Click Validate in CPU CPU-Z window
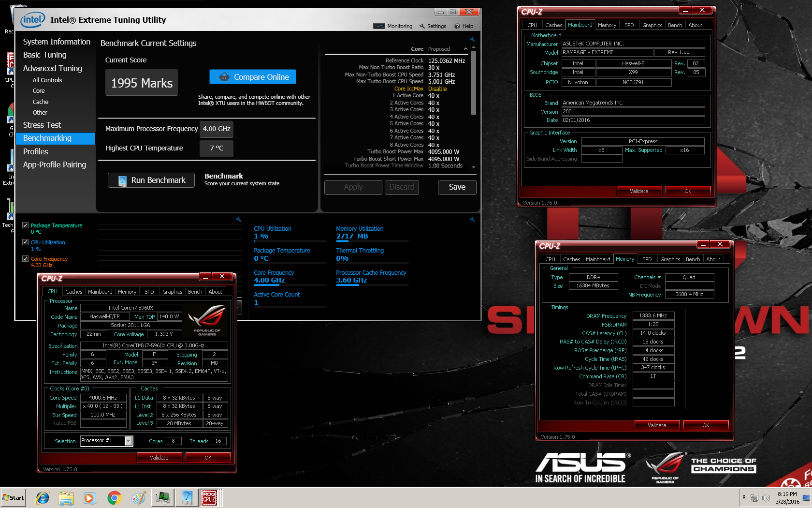Screen dimensions: 812x508 tap(159, 458)
